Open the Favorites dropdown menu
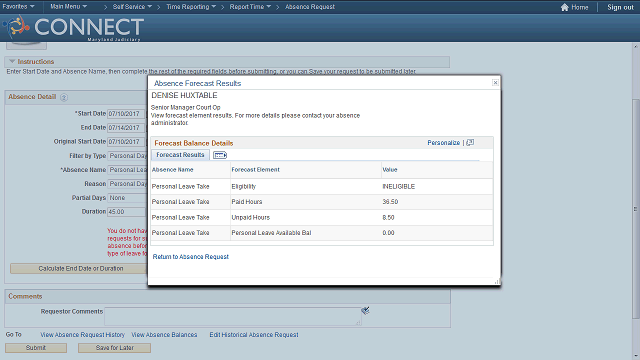The width and height of the screenshot is (640, 360). 18,7
